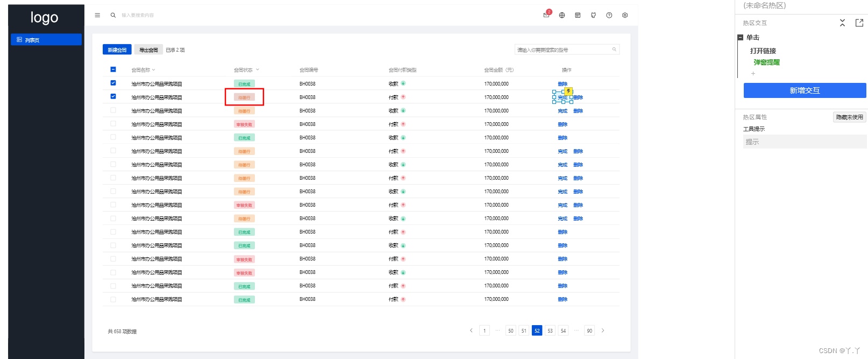Open the 合同名称 column sort chevron

(x=153, y=70)
